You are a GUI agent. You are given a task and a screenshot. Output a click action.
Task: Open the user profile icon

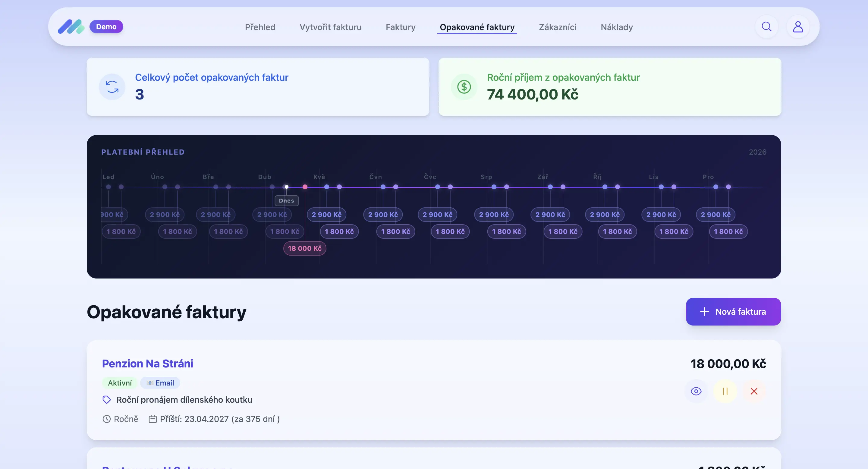pos(797,27)
